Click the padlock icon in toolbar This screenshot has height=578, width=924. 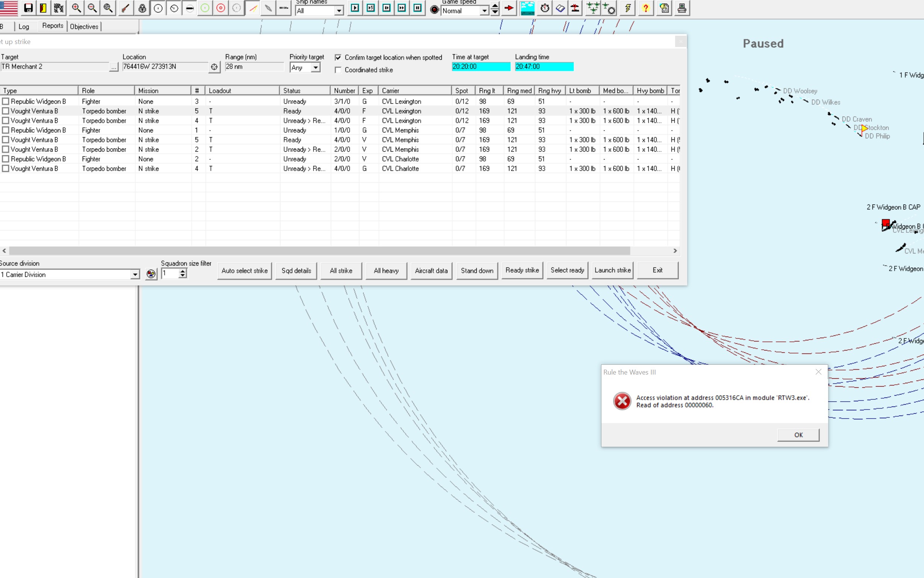142,8
